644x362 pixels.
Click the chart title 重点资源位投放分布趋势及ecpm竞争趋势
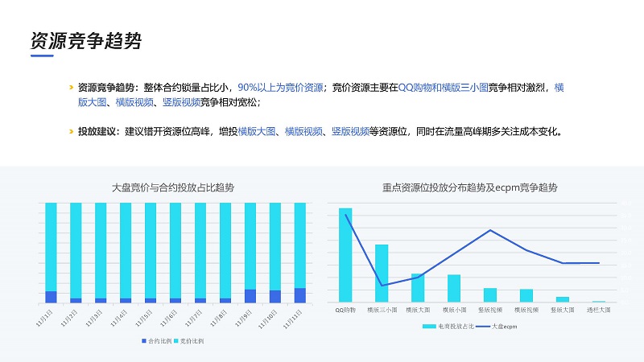tap(470, 187)
